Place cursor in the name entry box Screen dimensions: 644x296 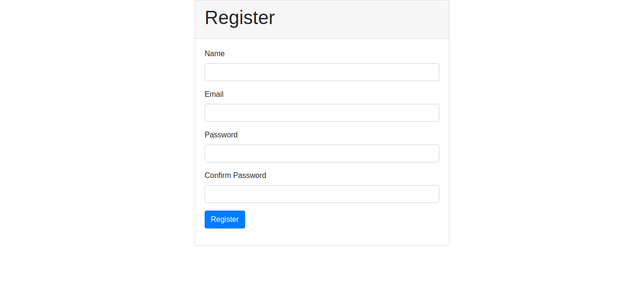(322, 72)
